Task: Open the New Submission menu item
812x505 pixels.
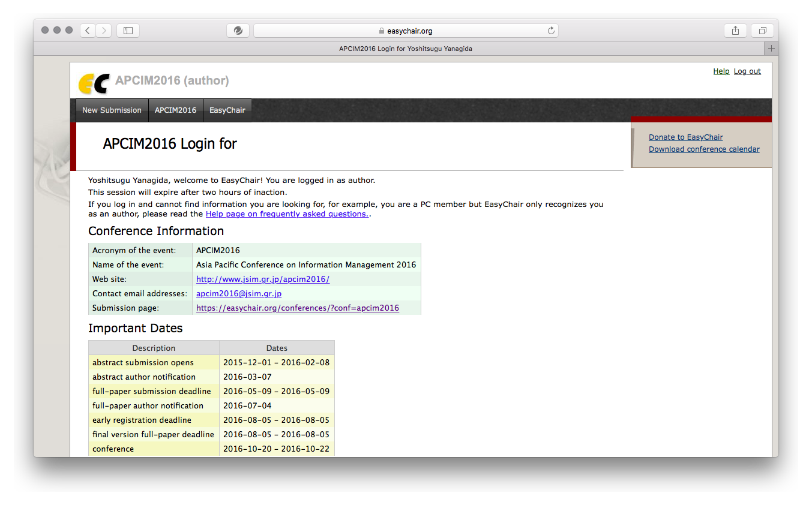Action: click(x=112, y=110)
